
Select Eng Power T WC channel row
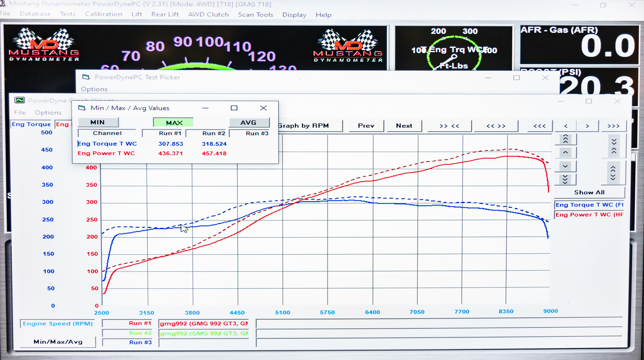tap(106, 153)
